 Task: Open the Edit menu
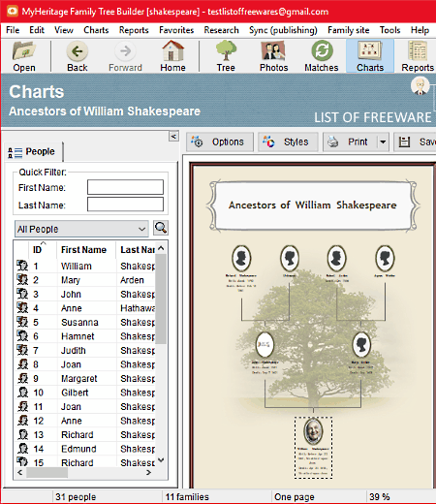point(37,30)
